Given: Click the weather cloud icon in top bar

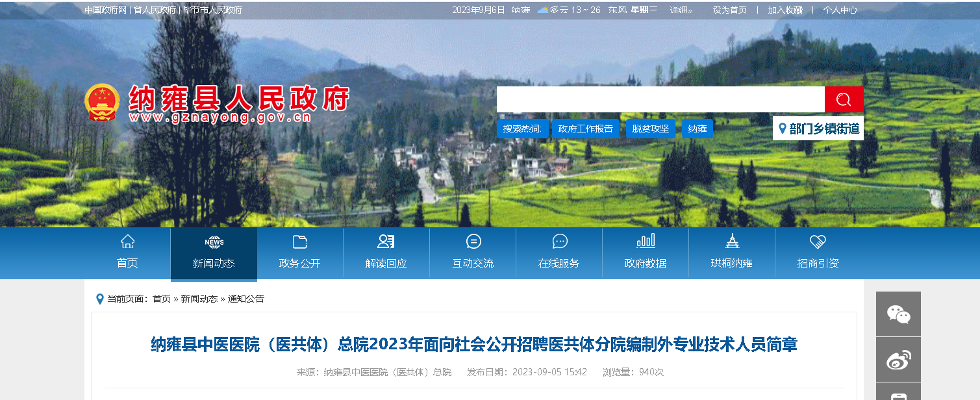Looking at the screenshot, I should (x=542, y=10).
